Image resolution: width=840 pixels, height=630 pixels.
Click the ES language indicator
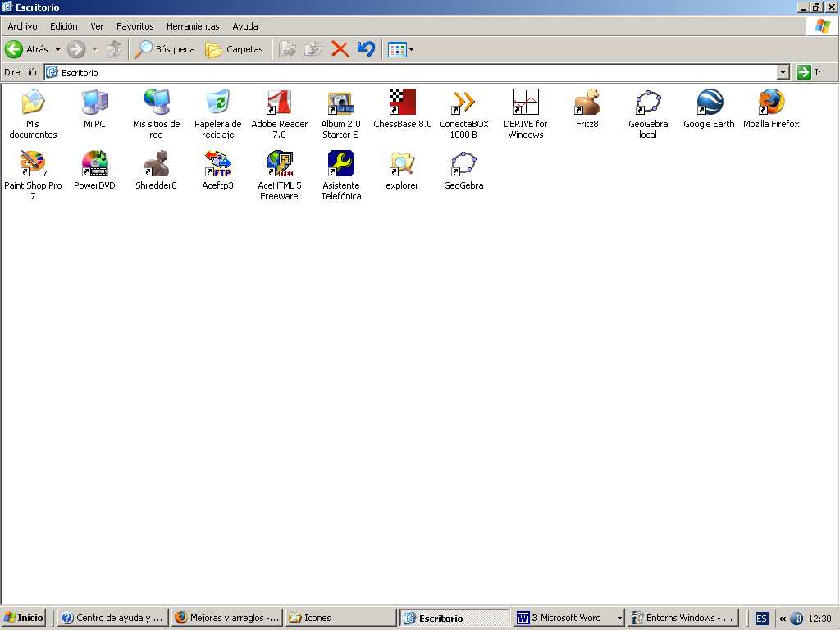761,619
